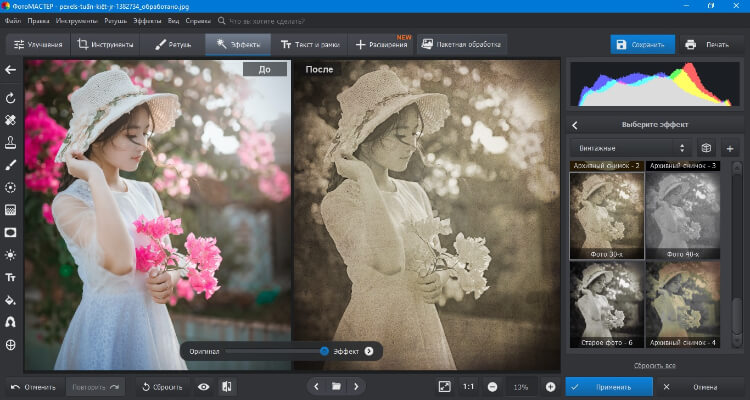Click the Сохранить button
The image size is (750, 400).
pyautogui.click(x=642, y=45)
